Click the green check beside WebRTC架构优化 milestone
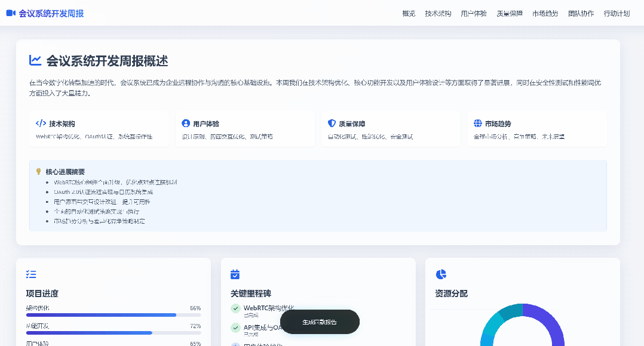 click(x=235, y=308)
